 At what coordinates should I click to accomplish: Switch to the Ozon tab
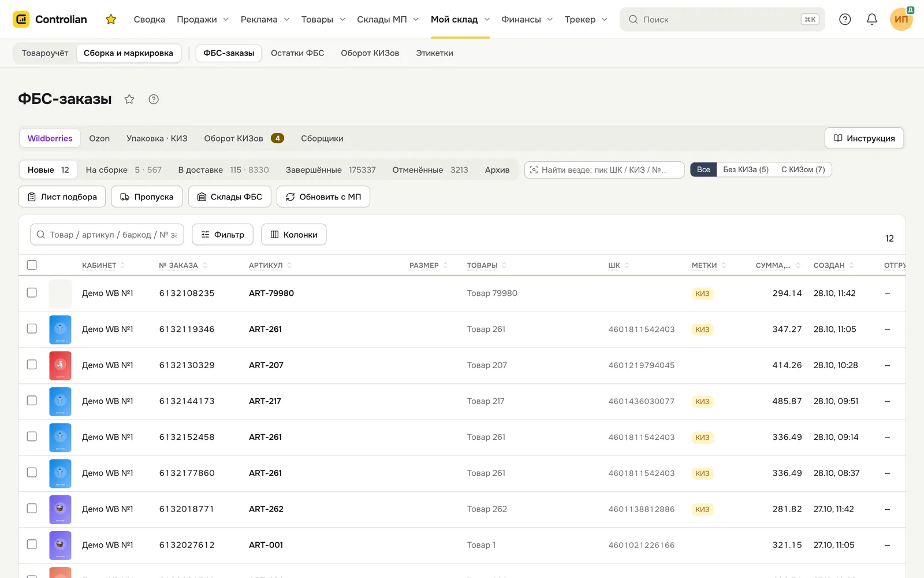(x=99, y=138)
